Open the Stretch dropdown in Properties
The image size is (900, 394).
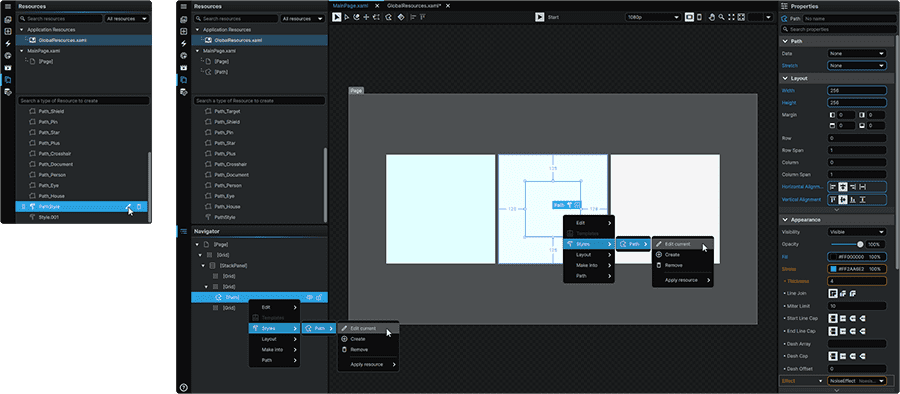click(x=857, y=65)
